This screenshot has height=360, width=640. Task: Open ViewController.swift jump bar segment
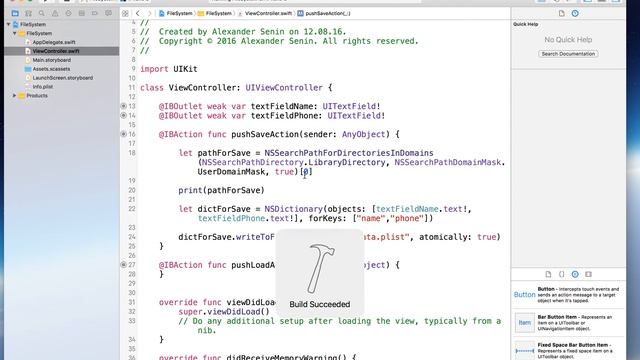(x=264, y=13)
